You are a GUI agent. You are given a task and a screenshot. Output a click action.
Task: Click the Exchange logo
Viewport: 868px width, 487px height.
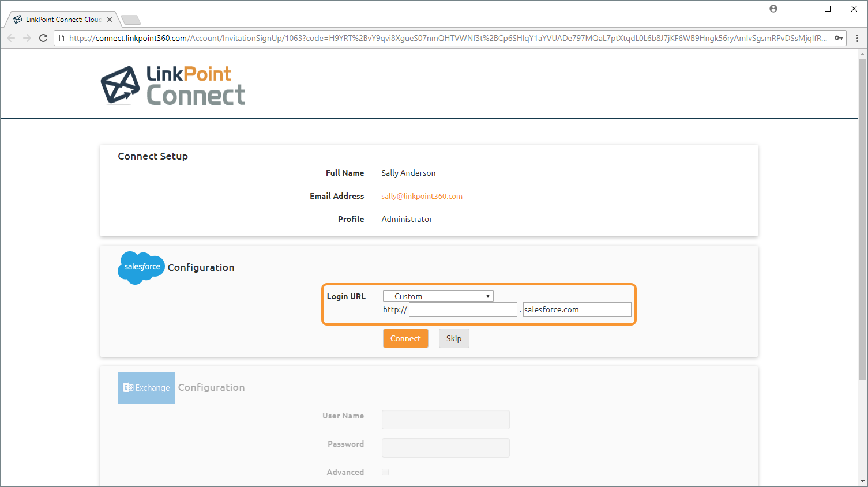point(146,388)
